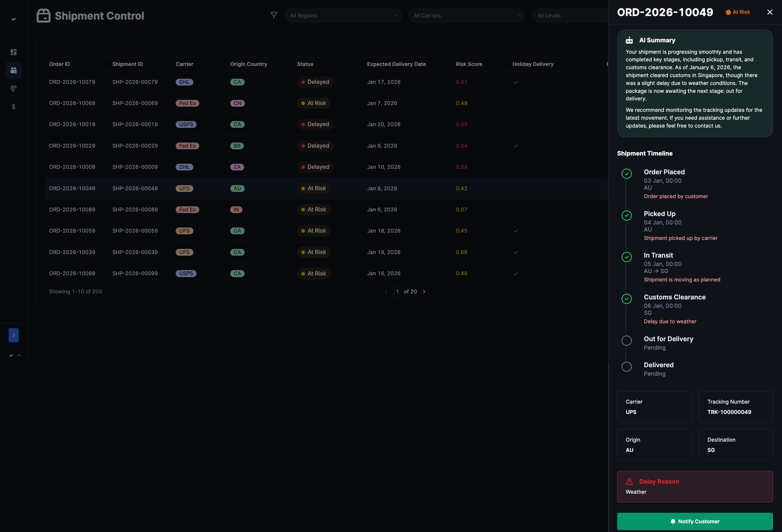The width and height of the screenshot is (782, 532).
Task: Open the All Carriers dropdown
Action: [x=466, y=15]
